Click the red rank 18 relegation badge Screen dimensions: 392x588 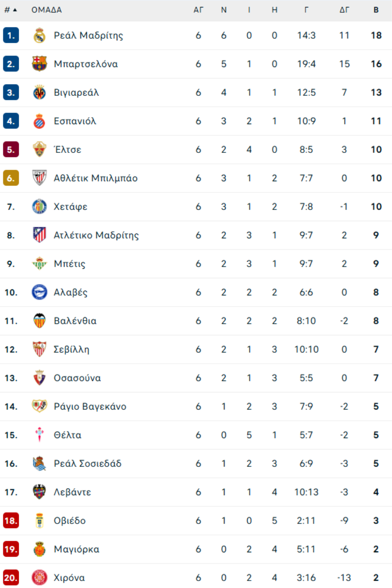tap(11, 520)
